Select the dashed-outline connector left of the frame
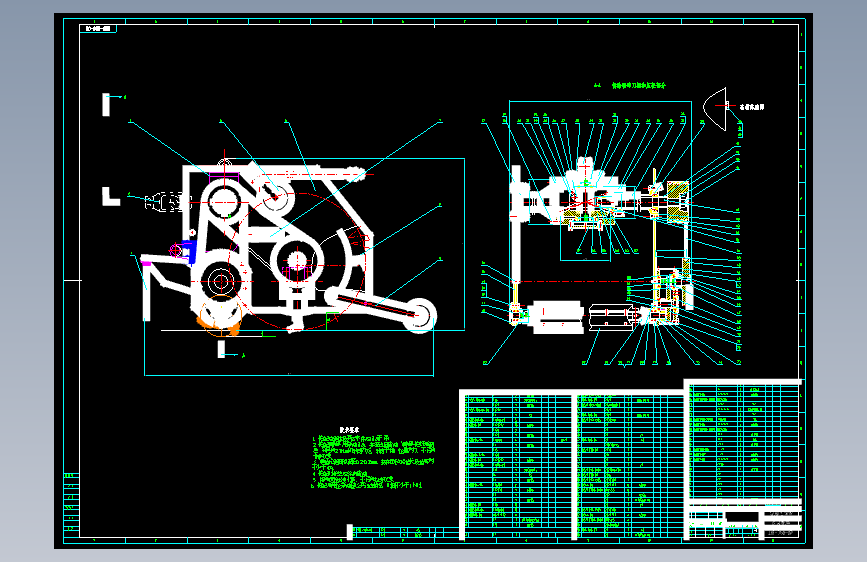Image resolution: width=867 pixels, height=562 pixels. point(168,202)
